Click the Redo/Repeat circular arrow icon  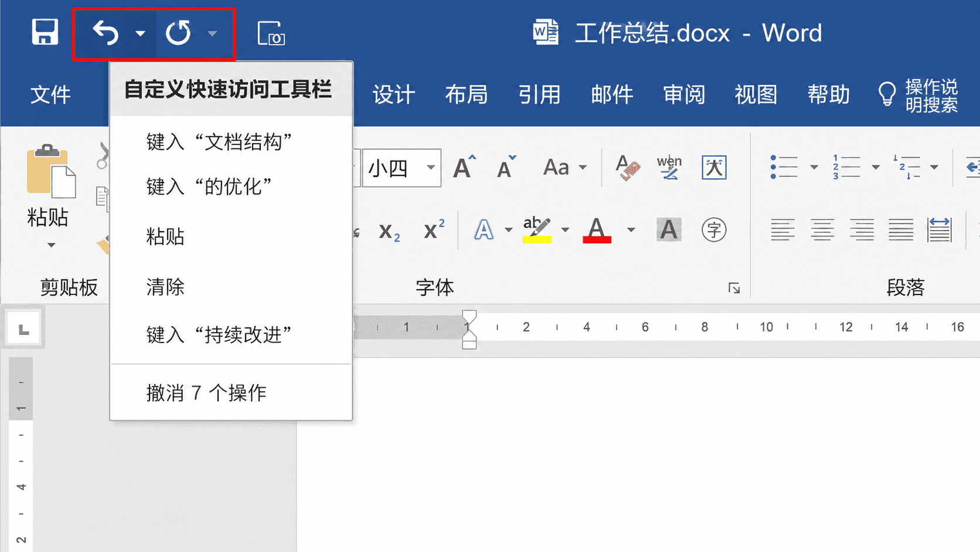(x=178, y=33)
